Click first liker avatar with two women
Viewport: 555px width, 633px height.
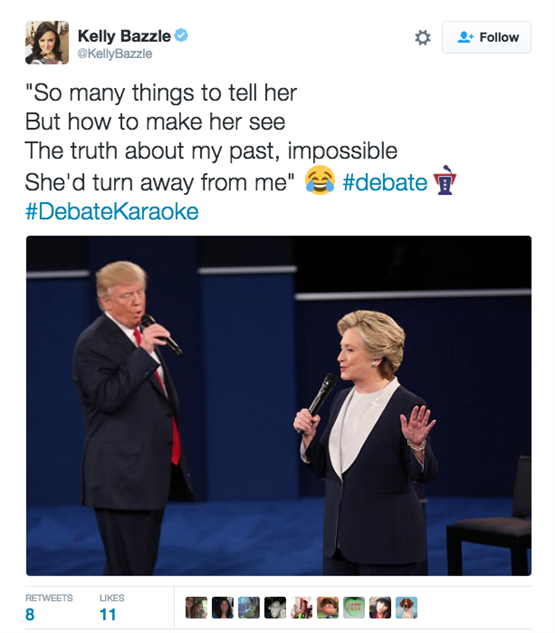[196, 608]
